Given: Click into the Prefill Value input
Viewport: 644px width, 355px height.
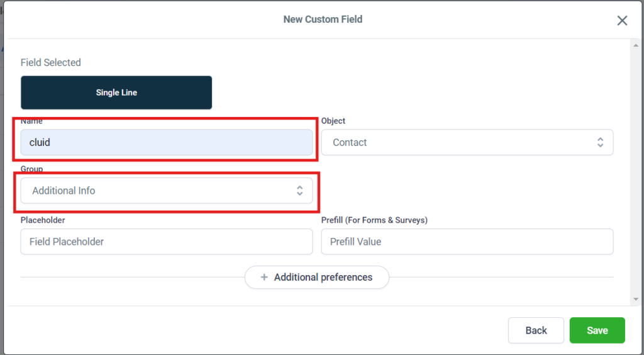Looking at the screenshot, I should pyautogui.click(x=467, y=242).
